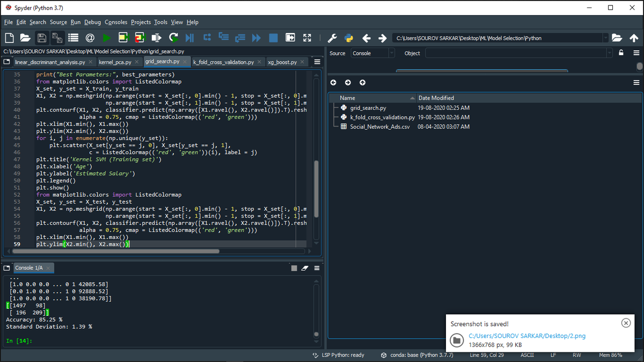Screen dimensions: 644x362
Task: Click Re-run last script icon
Action: tap(173, 38)
